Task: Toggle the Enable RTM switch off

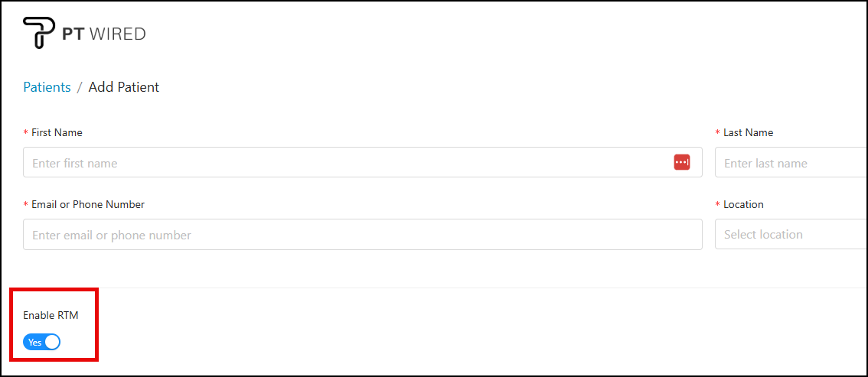Action: click(41, 342)
